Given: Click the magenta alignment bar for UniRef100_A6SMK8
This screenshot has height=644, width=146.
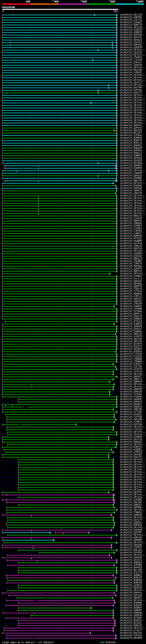Looking at the screenshot, I should click(62, 638).
